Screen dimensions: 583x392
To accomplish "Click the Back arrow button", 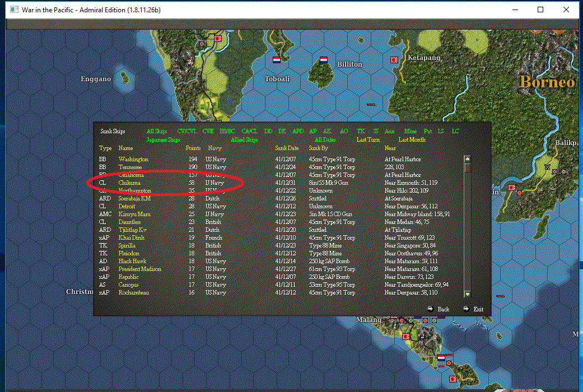I will pyautogui.click(x=430, y=309).
